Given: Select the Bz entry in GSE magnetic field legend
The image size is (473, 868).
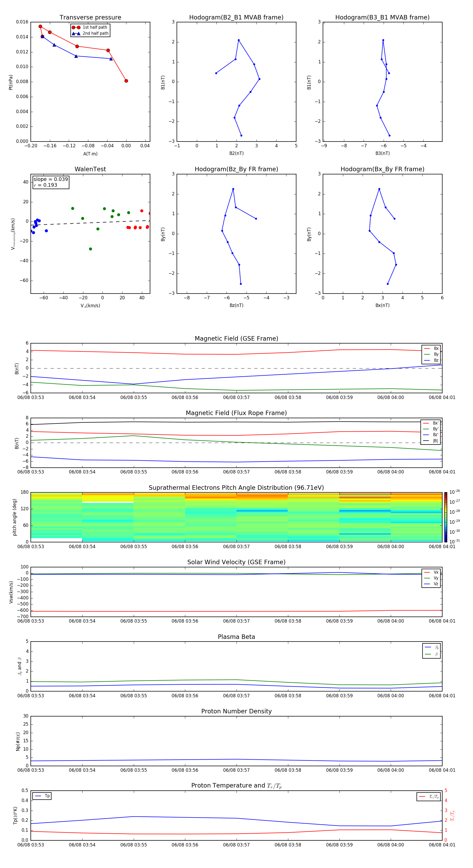Looking at the screenshot, I should (x=431, y=361).
